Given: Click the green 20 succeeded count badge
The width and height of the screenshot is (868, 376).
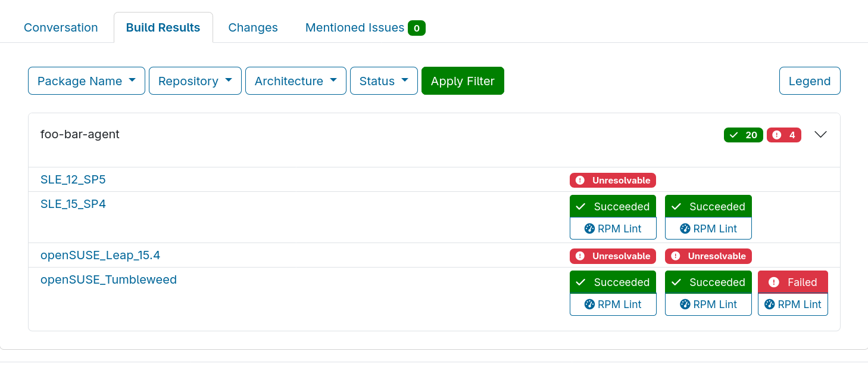Looking at the screenshot, I should coord(743,135).
